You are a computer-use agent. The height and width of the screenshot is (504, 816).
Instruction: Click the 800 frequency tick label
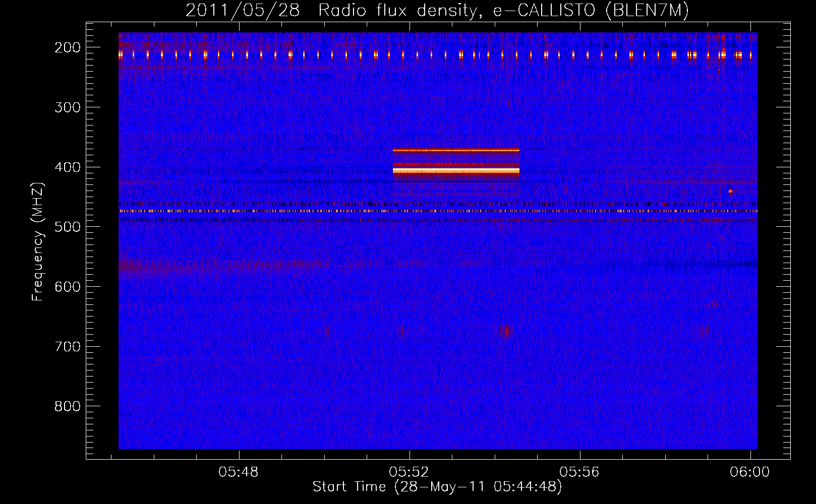[68, 406]
